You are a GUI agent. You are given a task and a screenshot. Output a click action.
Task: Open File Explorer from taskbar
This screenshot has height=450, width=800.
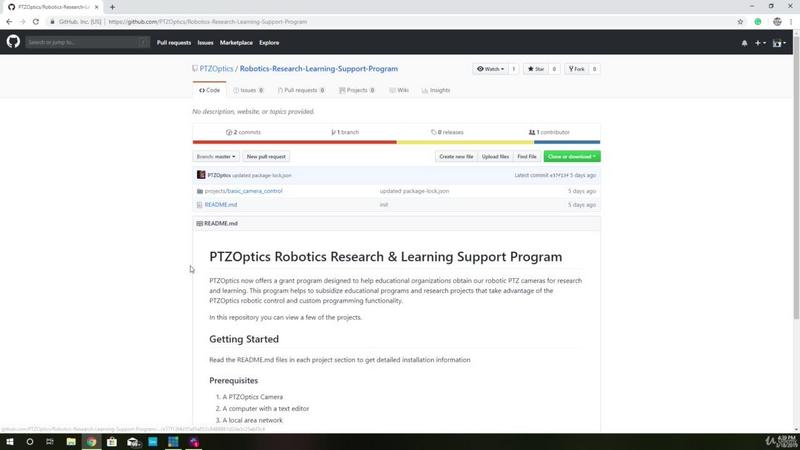pos(71,442)
